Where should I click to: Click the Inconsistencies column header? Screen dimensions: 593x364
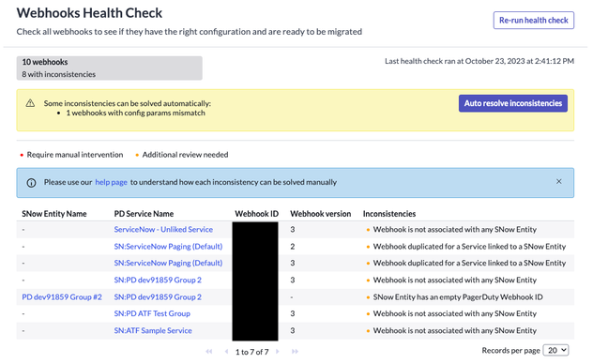(389, 214)
